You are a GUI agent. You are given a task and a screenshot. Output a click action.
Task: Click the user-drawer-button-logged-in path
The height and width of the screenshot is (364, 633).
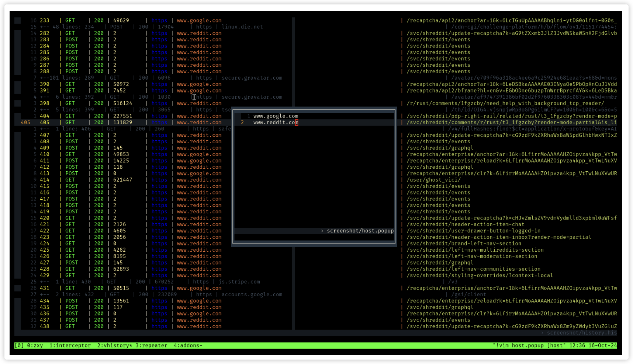click(x=473, y=231)
